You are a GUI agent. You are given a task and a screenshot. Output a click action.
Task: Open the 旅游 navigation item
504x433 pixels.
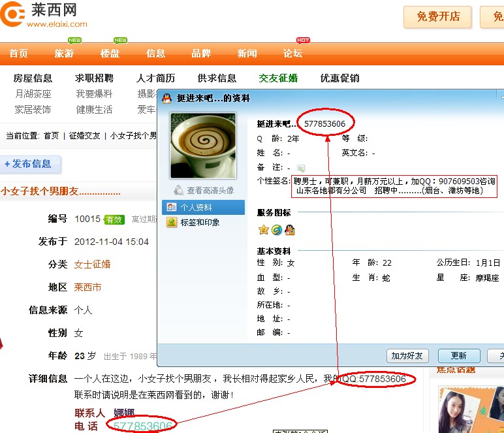64,53
